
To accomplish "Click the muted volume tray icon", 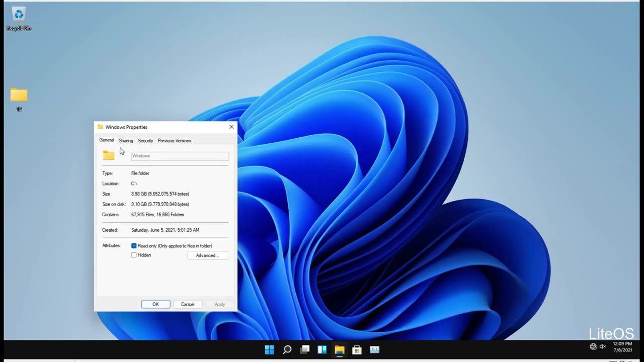I will coord(603,346).
